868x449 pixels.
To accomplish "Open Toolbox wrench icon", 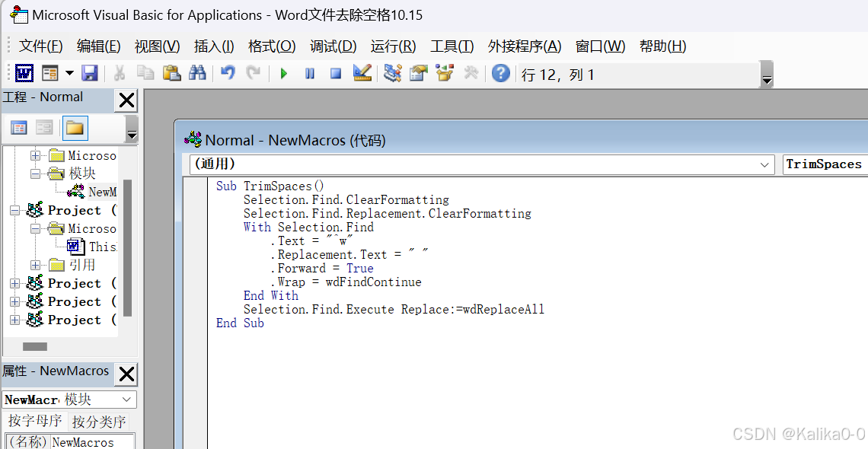I will [471, 73].
